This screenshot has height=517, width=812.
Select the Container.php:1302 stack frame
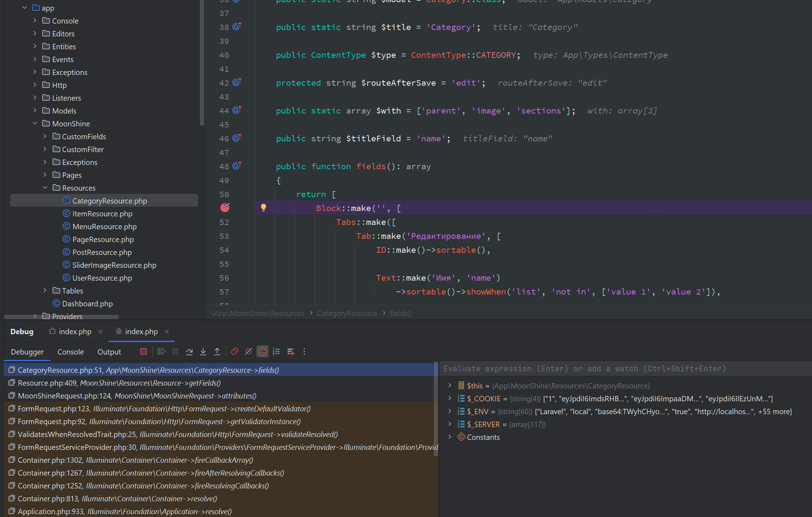point(219,460)
